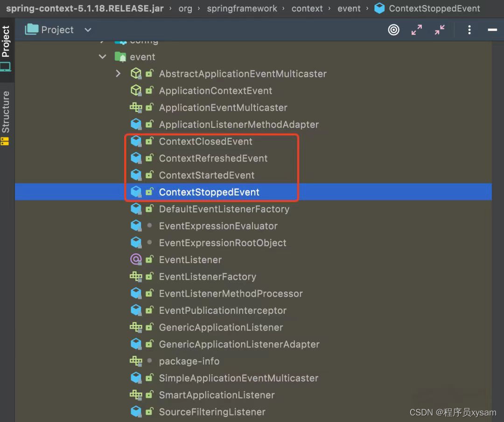Click the lock icon beside ApplicationContextEvent
Image resolution: width=504 pixels, height=422 pixels.
pyautogui.click(x=149, y=90)
